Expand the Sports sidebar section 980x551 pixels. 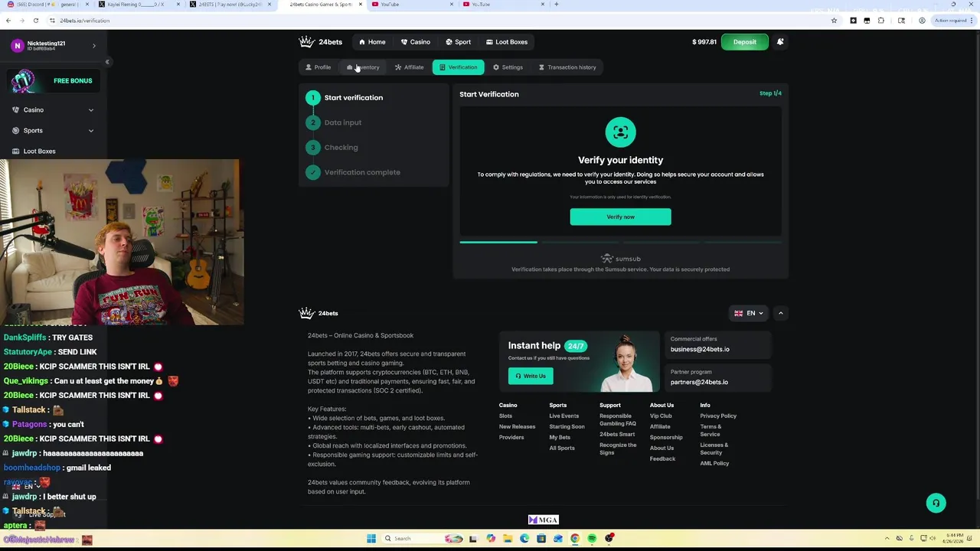click(53, 130)
